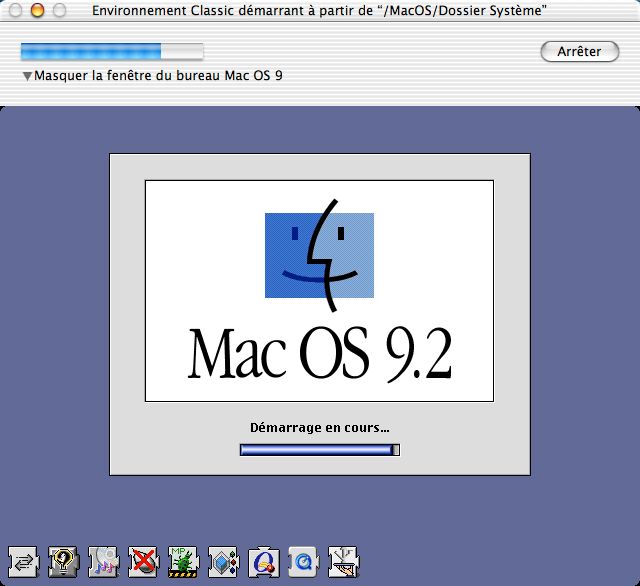Screen dimensions: 640x586
Task: Click the Masquer la fenêtre du bureau text
Action: [158, 75]
